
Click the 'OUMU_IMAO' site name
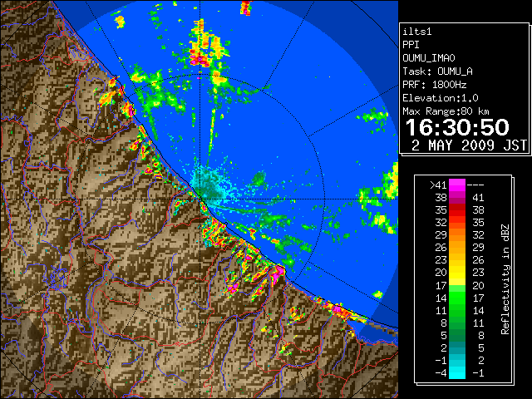(429, 58)
